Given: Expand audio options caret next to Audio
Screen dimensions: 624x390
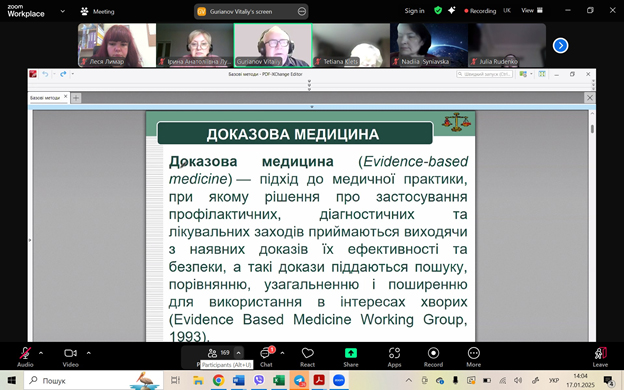Looking at the screenshot, I should (41, 353).
